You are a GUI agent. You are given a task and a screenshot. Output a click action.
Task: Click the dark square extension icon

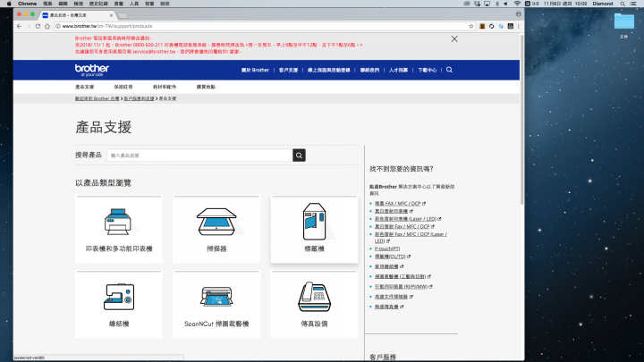pyautogui.click(x=511, y=26)
